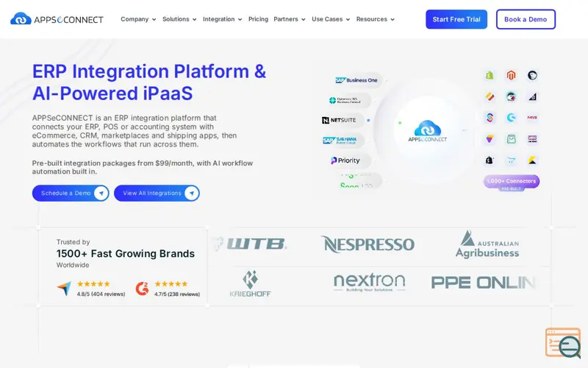
Task: Expand the Solutions dropdown menu
Action: [x=179, y=19]
